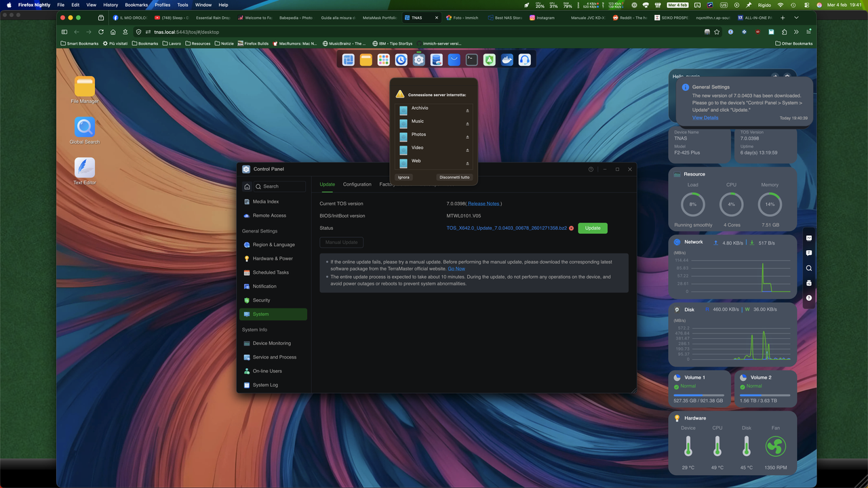The height and width of the screenshot is (488, 868).
Task: Open Region & Language settings
Action: click(273, 245)
